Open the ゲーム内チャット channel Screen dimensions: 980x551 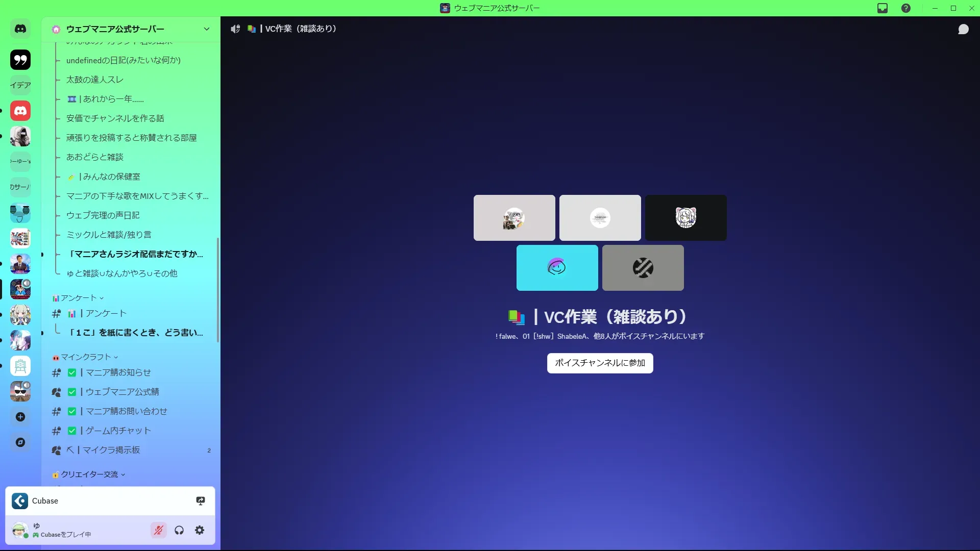click(118, 431)
